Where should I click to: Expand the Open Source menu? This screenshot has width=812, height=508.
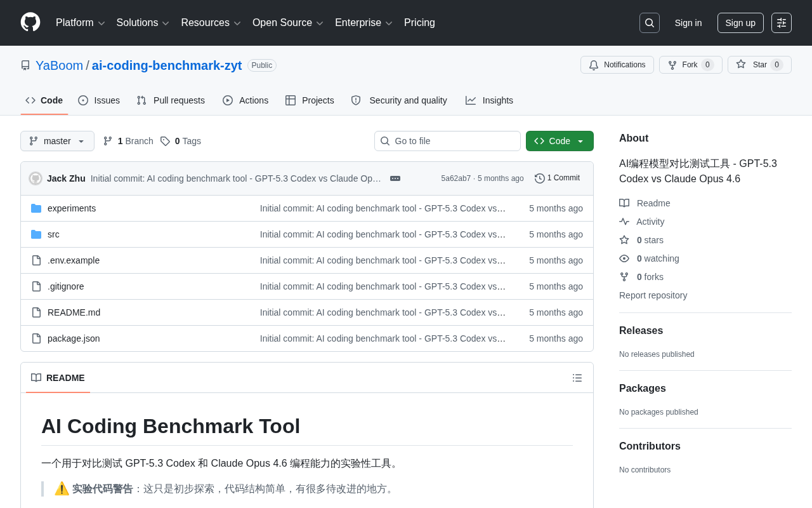point(288,23)
